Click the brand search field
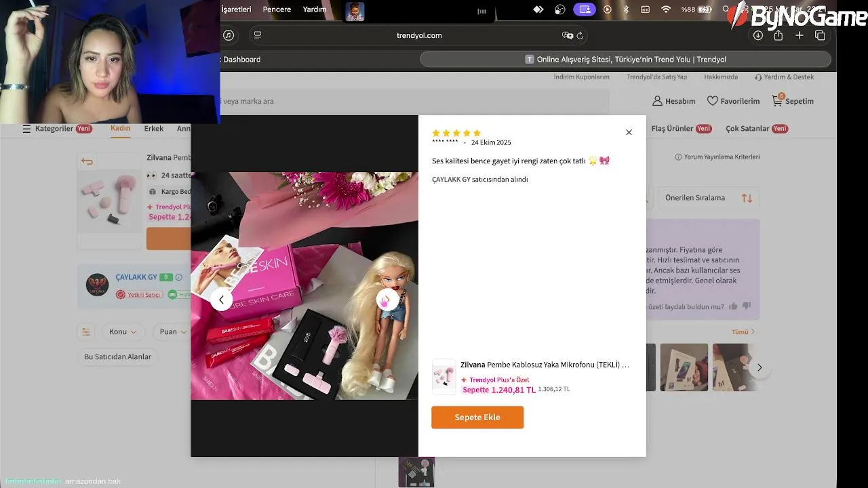Image resolution: width=868 pixels, height=488 pixels. click(x=414, y=101)
